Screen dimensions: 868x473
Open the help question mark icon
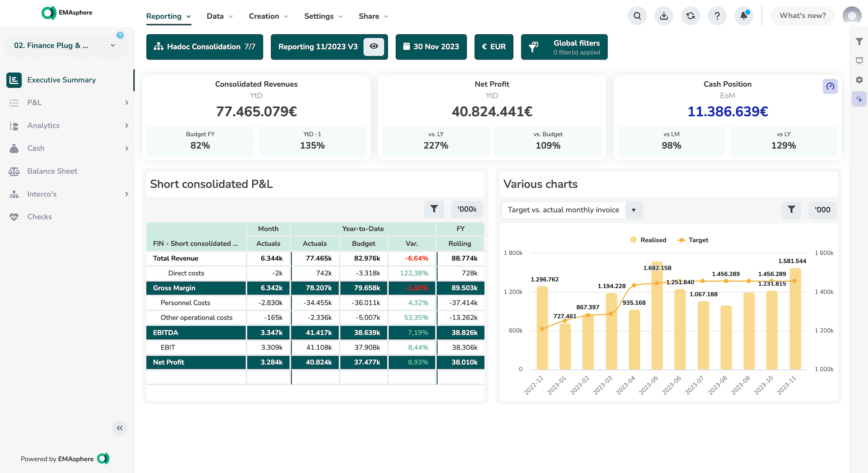coord(717,16)
